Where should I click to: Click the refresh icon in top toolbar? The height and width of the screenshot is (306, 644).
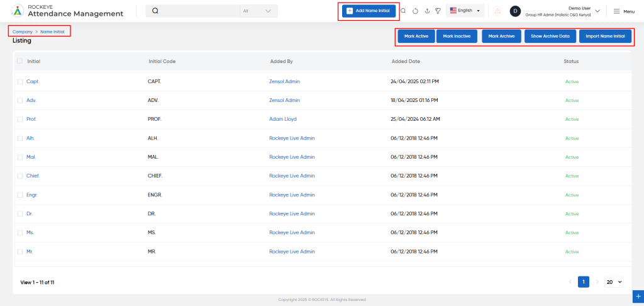415,11
